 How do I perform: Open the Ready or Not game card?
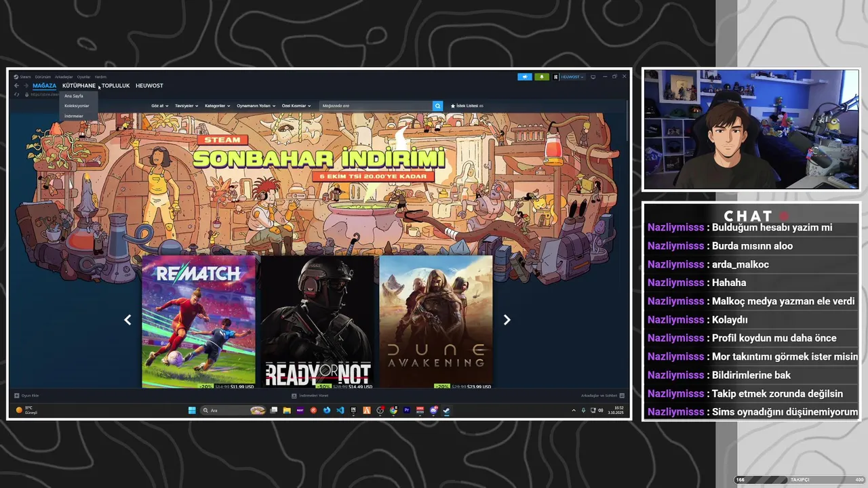point(317,321)
